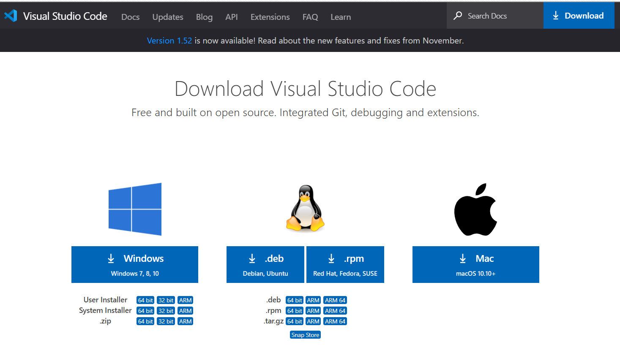
Task: Click the top-right Download button
Action: pyautogui.click(x=579, y=16)
